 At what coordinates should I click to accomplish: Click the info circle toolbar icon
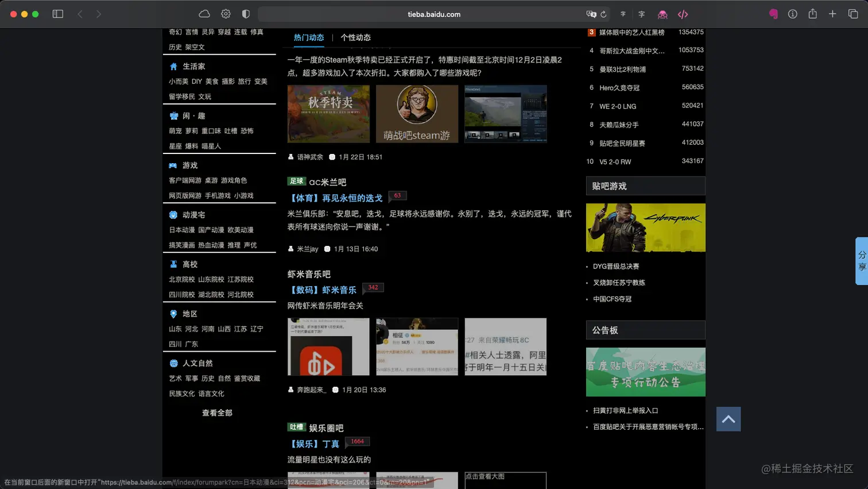pos(792,14)
